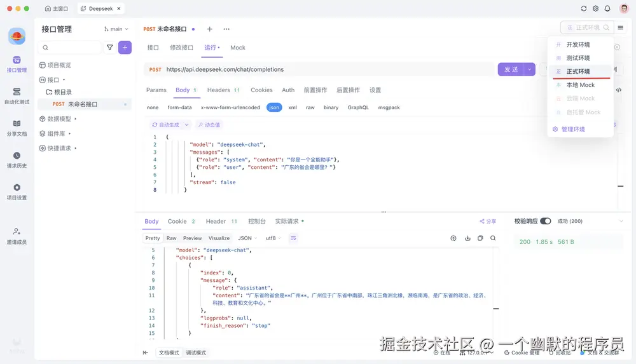The width and height of the screenshot is (636, 364).
Task: Select the msgpack body type
Action: (389, 107)
